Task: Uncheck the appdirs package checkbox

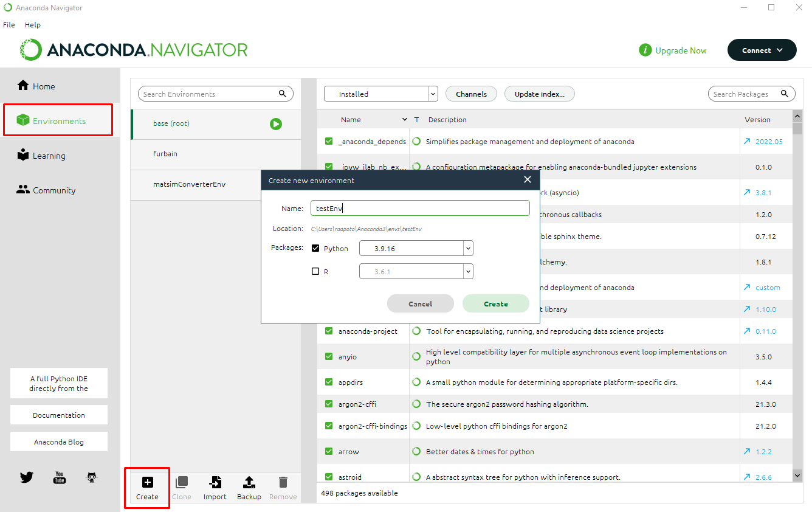Action: point(329,382)
